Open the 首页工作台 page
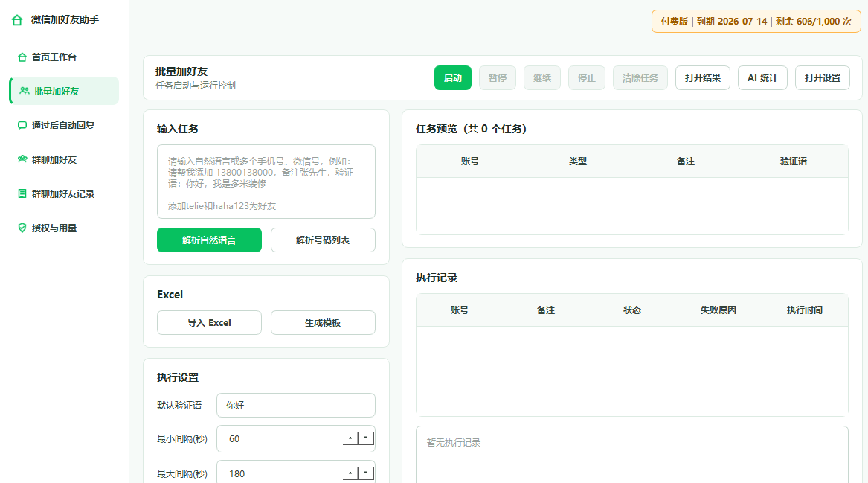 (64, 57)
